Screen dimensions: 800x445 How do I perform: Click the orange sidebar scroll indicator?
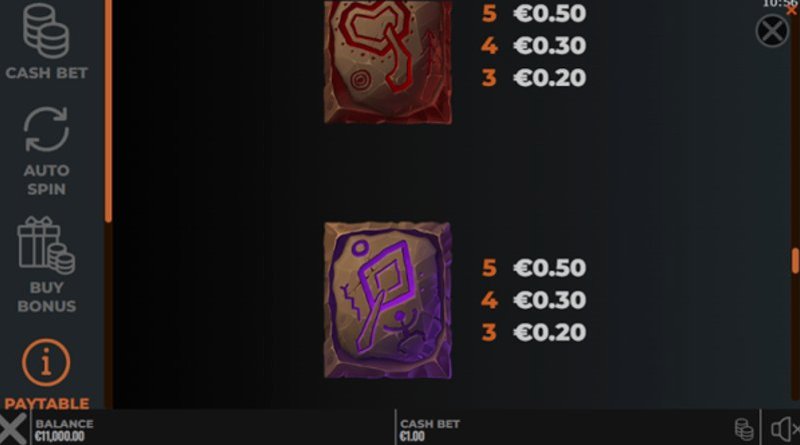[x=108, y=111]
